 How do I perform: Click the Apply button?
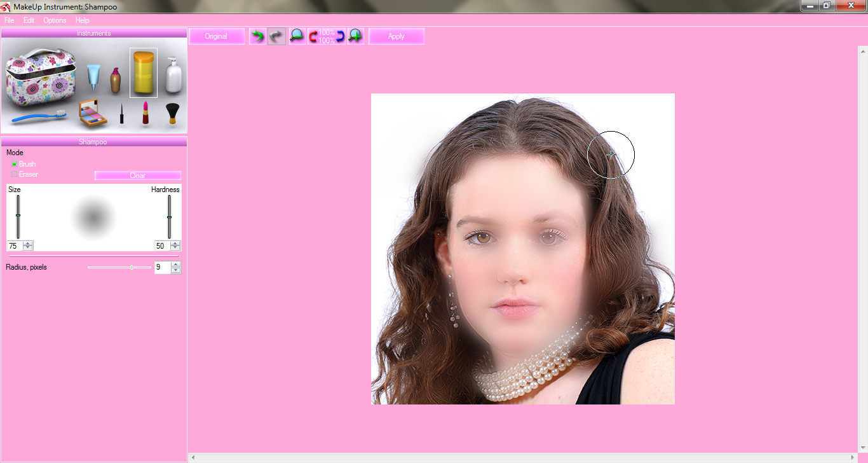(x=396, y=36)
